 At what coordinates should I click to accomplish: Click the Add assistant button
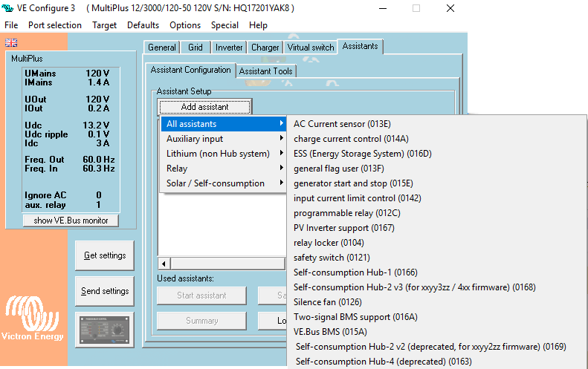(204, 107)
